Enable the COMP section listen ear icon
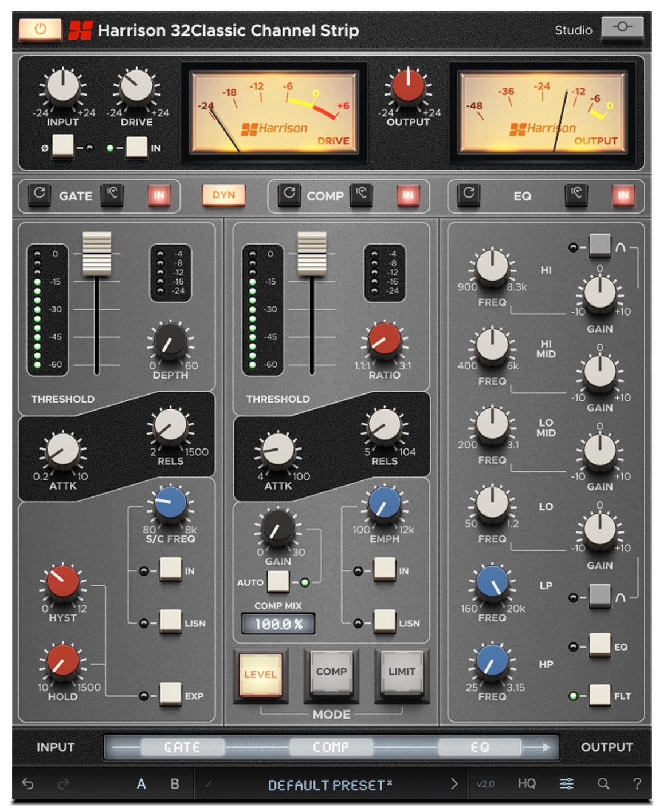Image resolution: width=663 pixels, height=812 pixels. click(x=361, y=195)
